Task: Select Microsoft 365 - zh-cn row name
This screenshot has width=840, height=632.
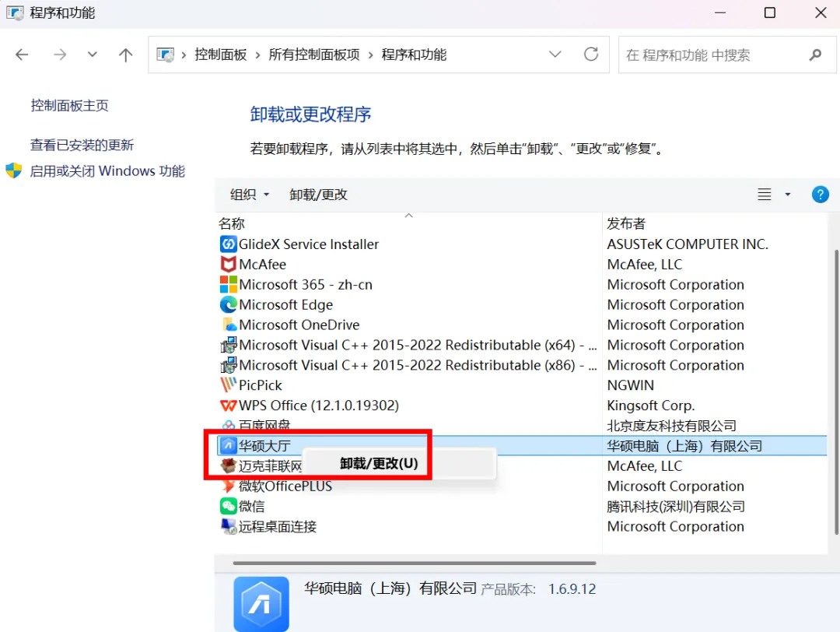Action: (306, 285)
